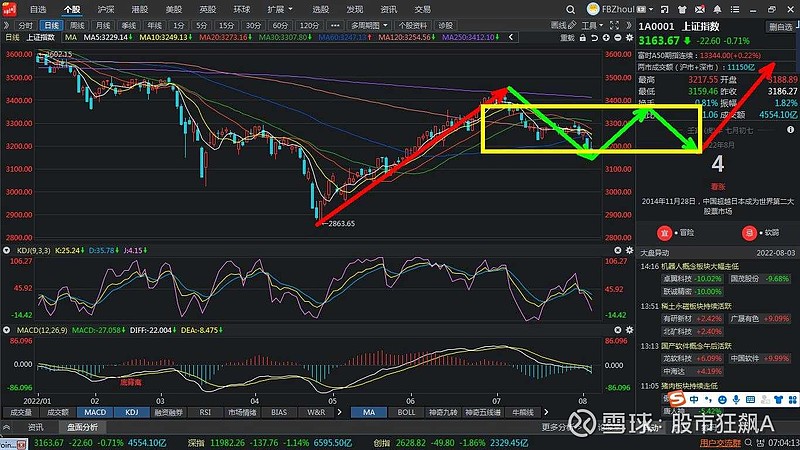Enable BIAS sub-indicator
Screen dimensions: 800x450
pos(279,412)
